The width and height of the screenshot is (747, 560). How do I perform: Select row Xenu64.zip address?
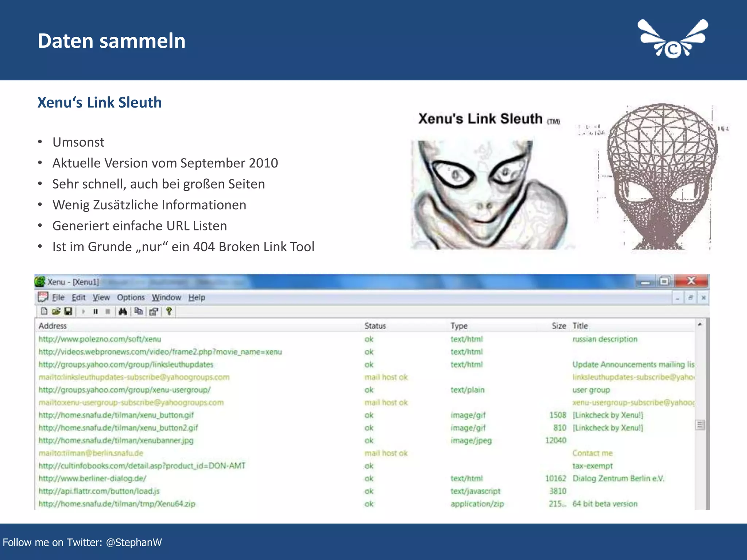(x=117, y=504)
